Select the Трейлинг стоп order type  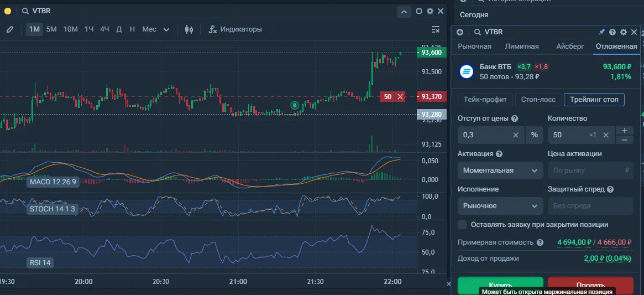click(594, 100)
